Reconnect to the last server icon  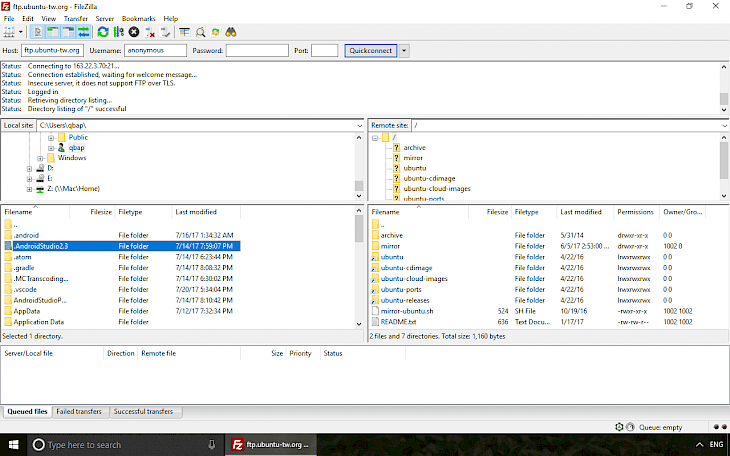pyautogui.click(x=165, y=32)
